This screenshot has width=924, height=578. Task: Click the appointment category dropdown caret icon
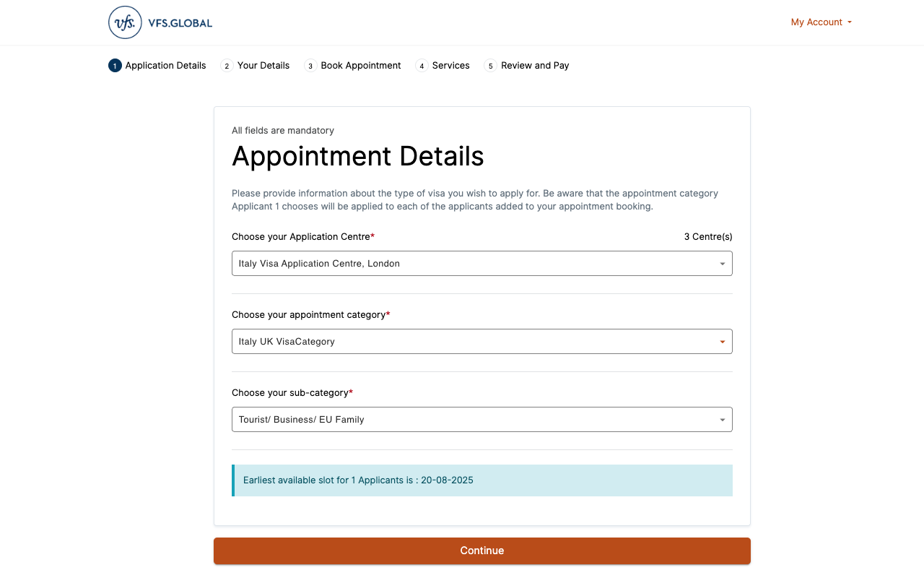coord(722,341)
